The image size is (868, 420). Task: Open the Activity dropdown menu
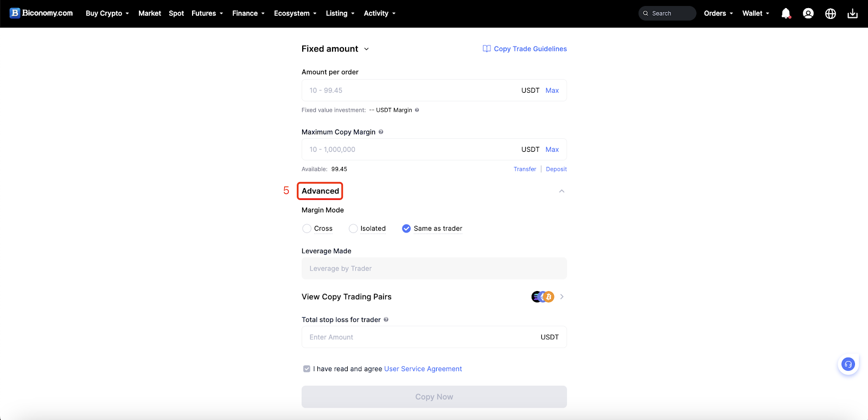380,14
